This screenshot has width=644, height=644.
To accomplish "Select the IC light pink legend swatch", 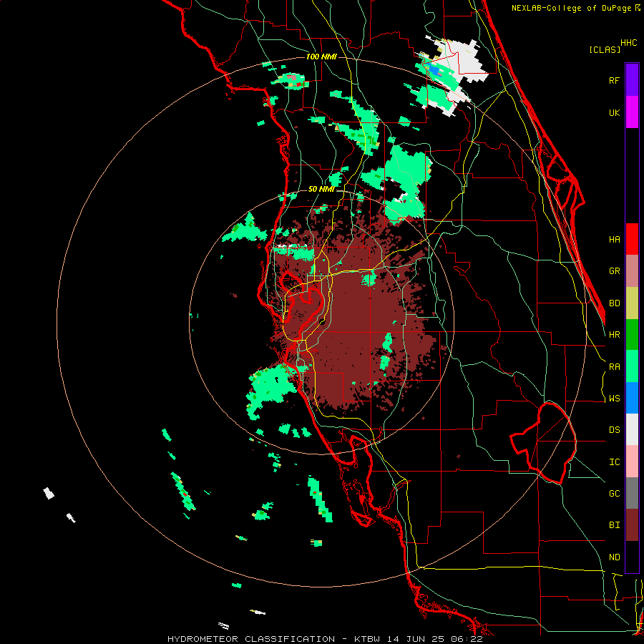I will pyautogui.click(x=632, y=462).
